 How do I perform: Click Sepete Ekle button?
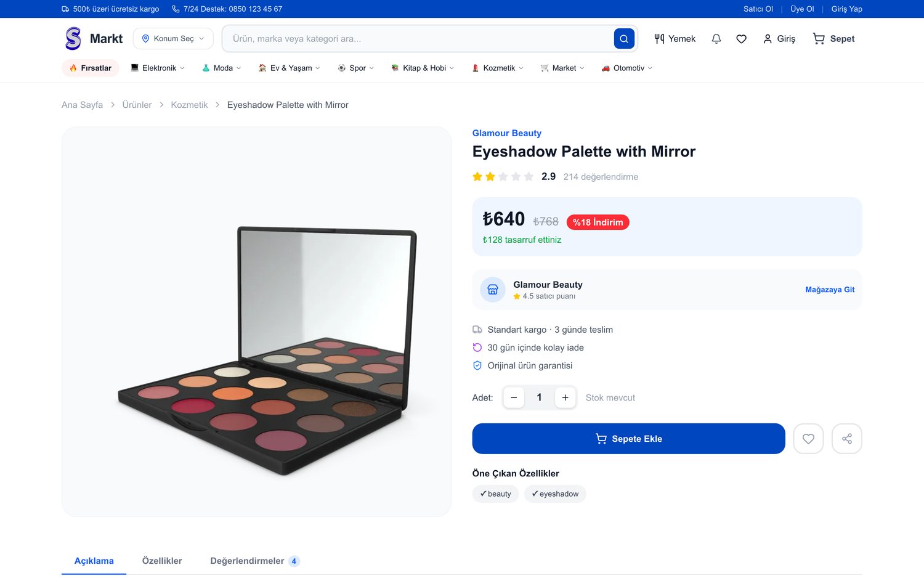(x=628, y=439)
